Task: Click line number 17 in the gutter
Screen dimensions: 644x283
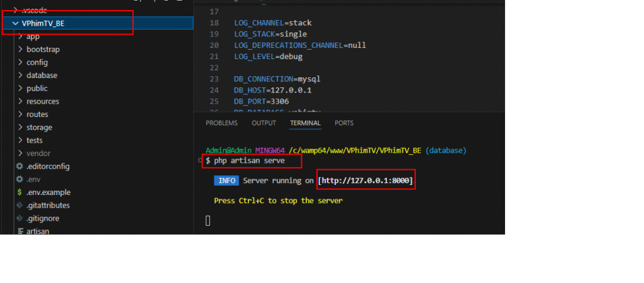Action: [x=214, y=11]
